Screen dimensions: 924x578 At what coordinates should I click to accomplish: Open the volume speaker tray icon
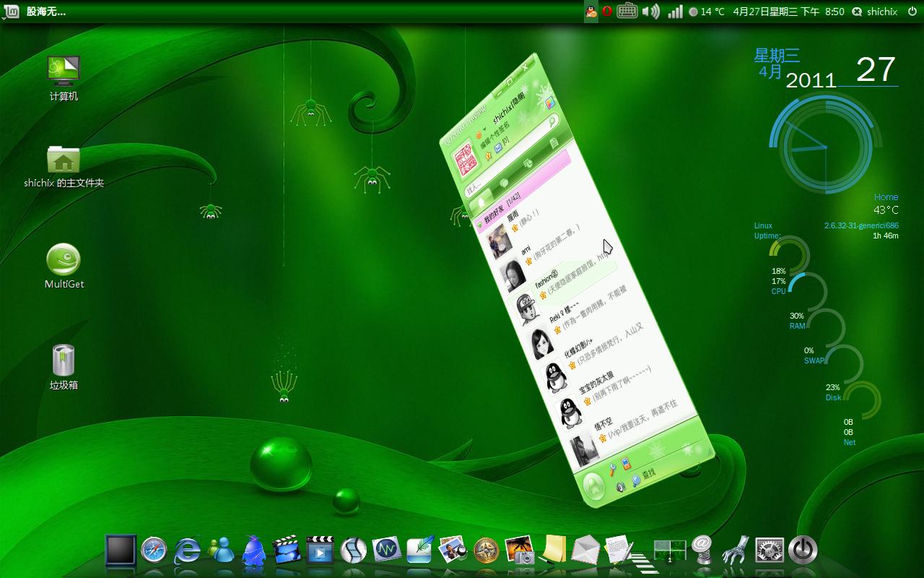650,12
